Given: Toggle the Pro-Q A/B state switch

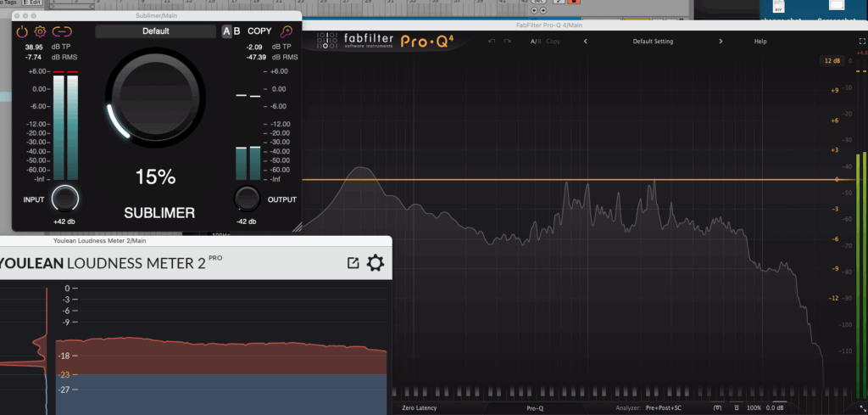Looking at the screenshot, I should point(536,42).
